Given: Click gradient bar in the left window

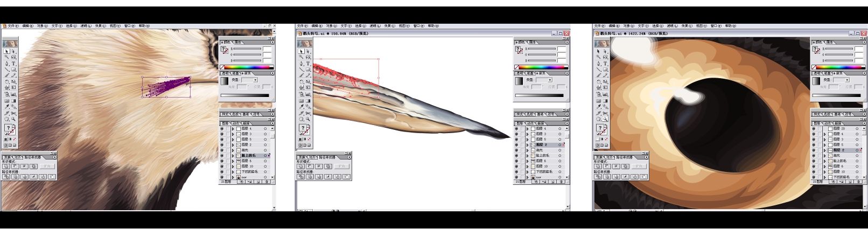Looking at the screenshot, I should point(245,95).
